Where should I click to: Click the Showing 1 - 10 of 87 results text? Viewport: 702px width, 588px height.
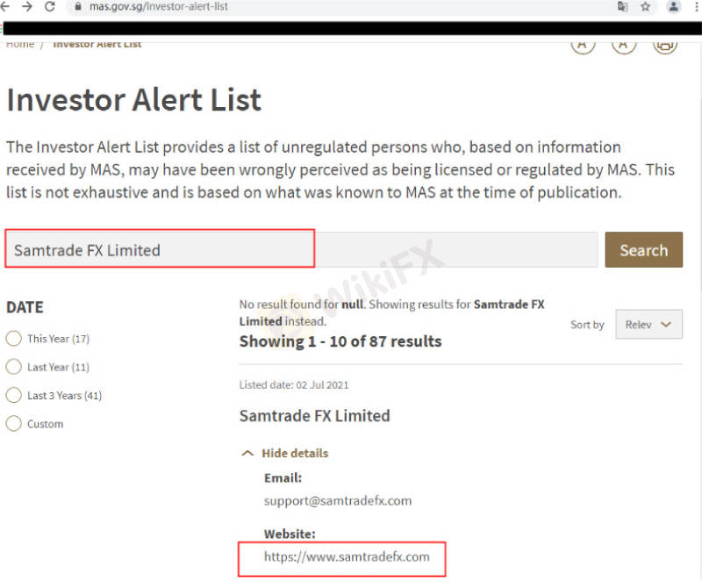click(x=340, y=341)
